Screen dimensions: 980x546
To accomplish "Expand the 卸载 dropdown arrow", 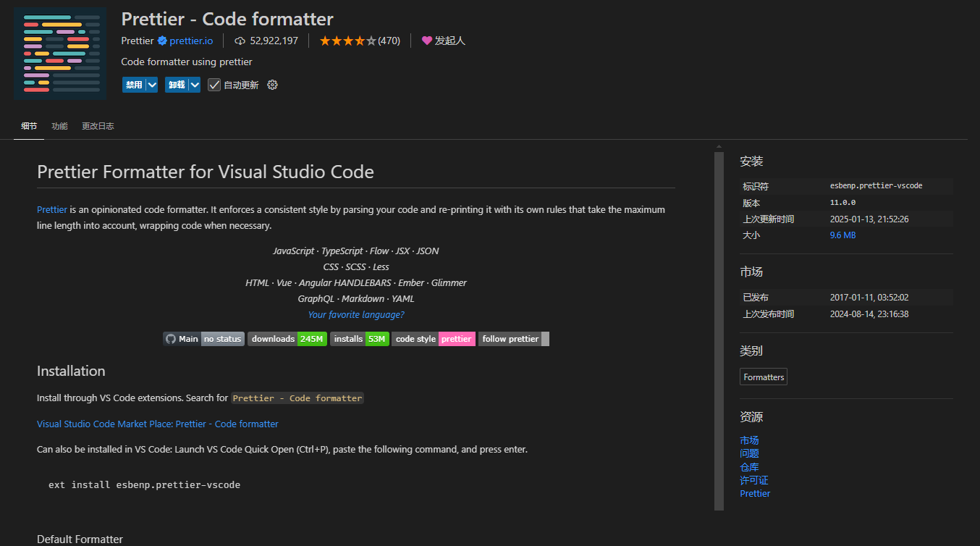I will [x=195, y=85].
